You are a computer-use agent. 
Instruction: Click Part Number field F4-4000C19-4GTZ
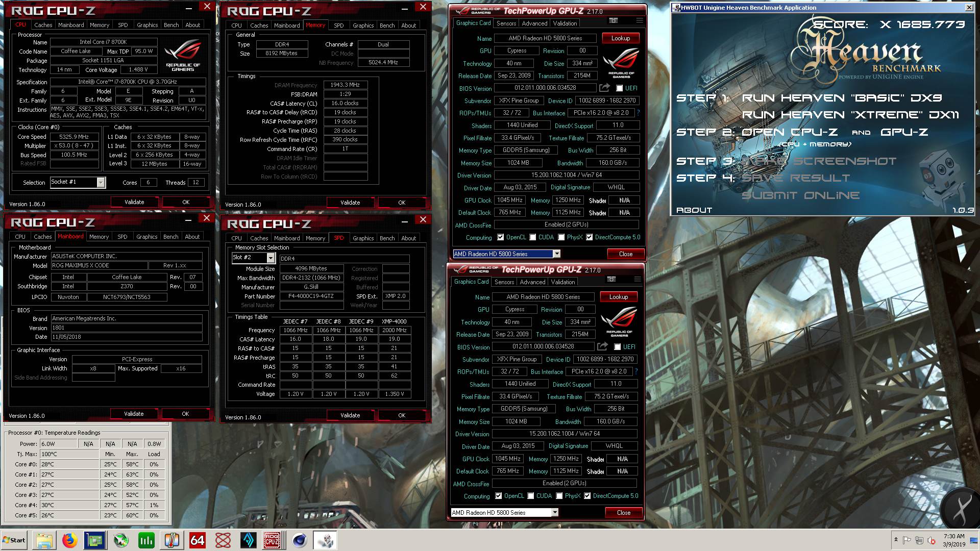[311, 296]
